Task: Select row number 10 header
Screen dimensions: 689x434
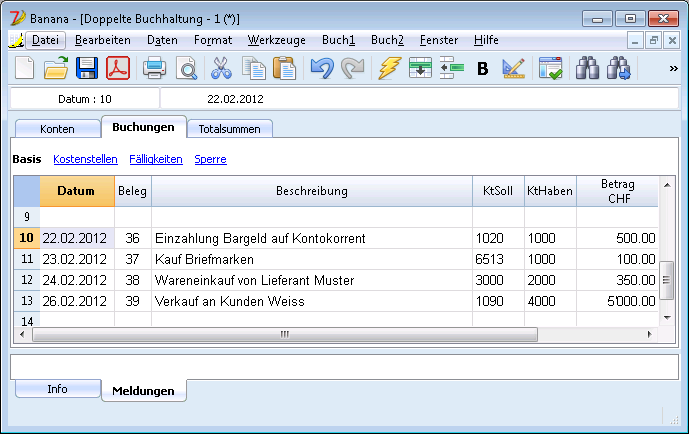Action: click(27, 238)
